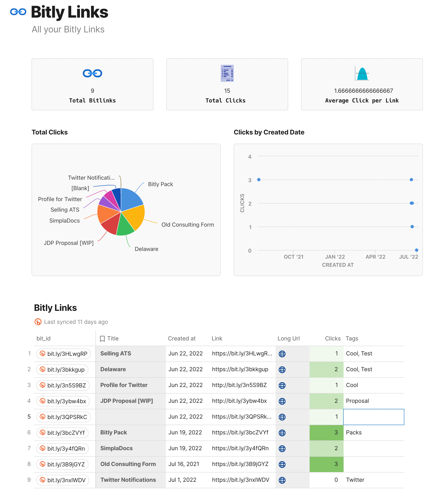Open the Long Url globe for Bitly Pack
The width and height of the screenshot is (448, 499).
point(282,433)
